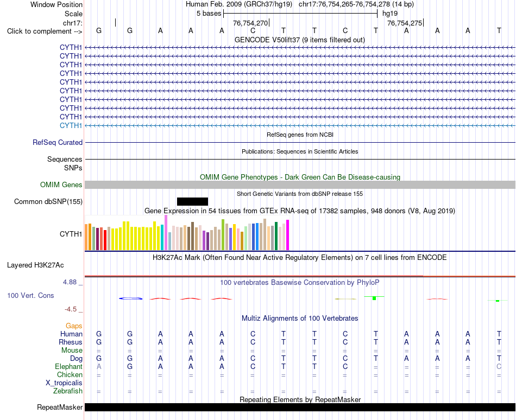
Task: Click the Window Position track label
Action: point(56,4)
